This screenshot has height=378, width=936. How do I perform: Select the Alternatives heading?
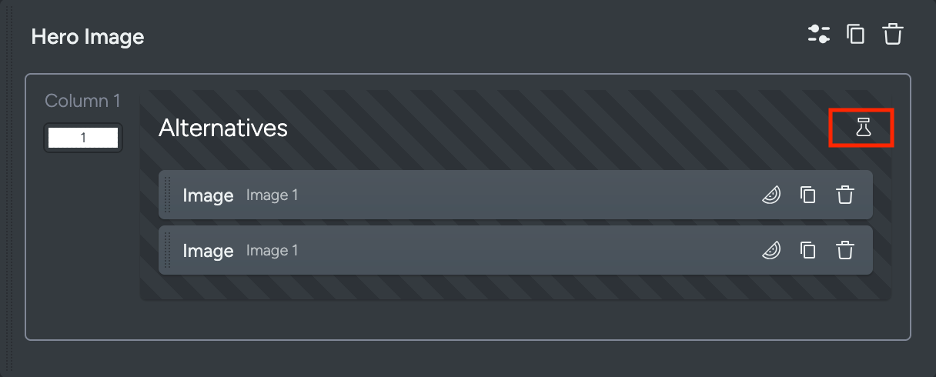click(x=223, y=128)
